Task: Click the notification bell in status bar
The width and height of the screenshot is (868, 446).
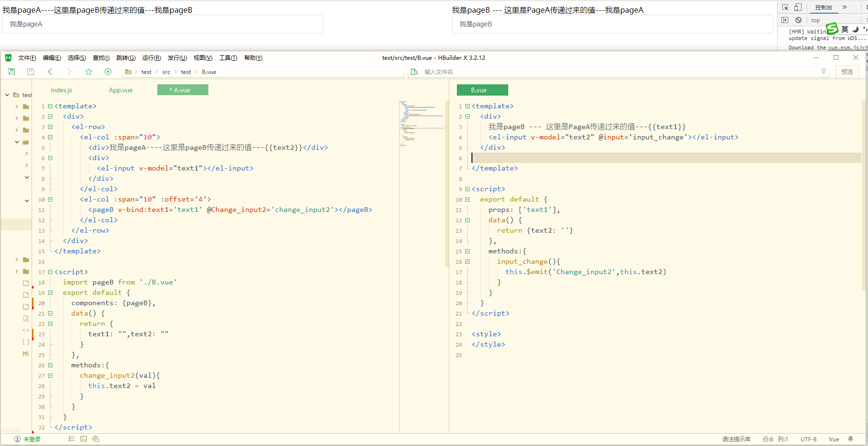Action: point(851,439)
